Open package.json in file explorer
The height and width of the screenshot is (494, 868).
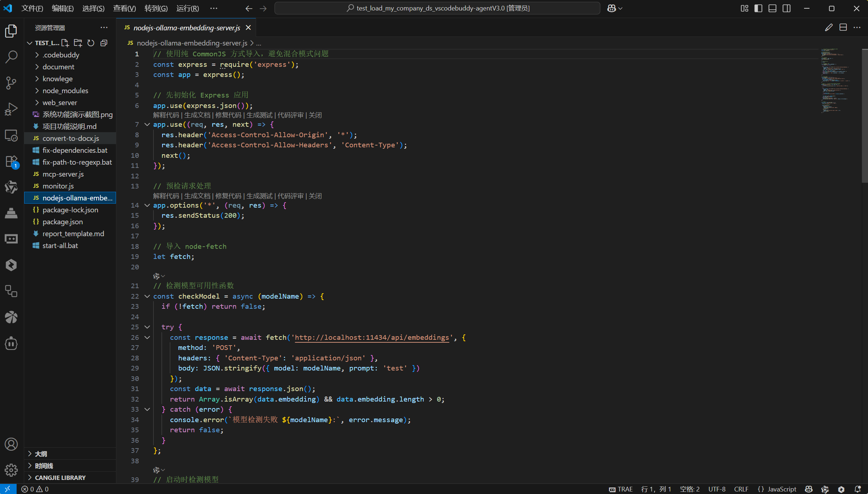point(62,222)
